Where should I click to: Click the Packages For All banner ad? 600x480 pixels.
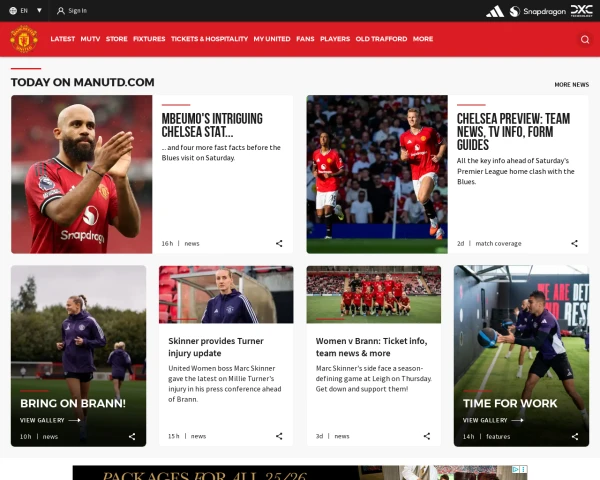(x=300, y=473)
